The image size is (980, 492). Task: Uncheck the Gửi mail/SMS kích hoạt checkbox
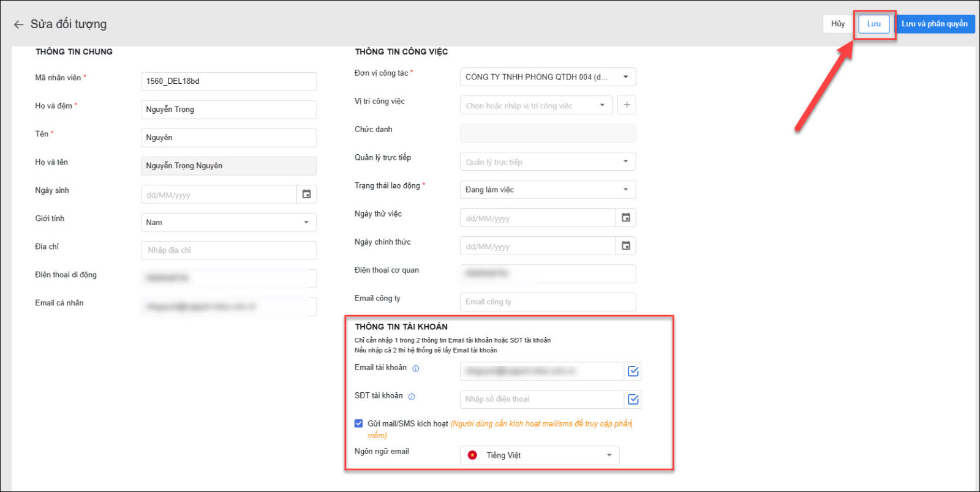click(x=358, y=423)
